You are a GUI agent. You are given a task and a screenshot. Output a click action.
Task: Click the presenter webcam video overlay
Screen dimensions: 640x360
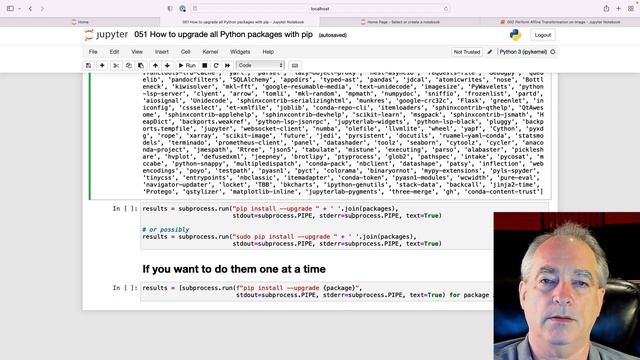[567, 286]
